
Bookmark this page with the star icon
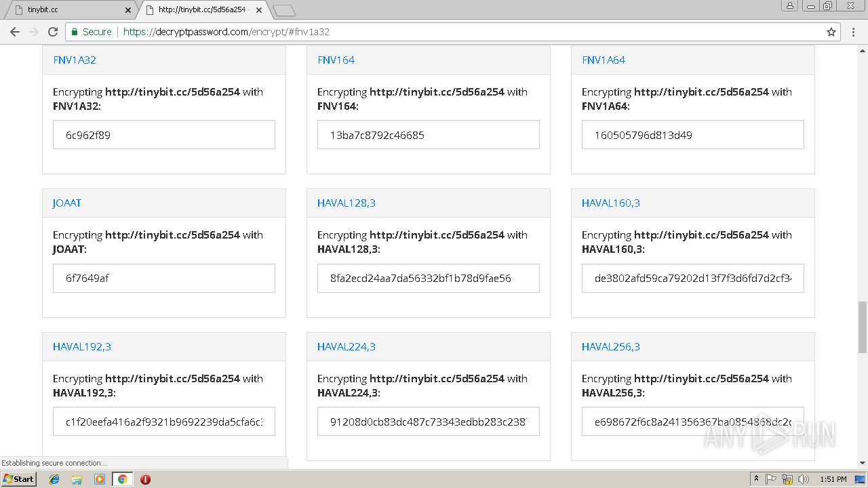[831, 32]
